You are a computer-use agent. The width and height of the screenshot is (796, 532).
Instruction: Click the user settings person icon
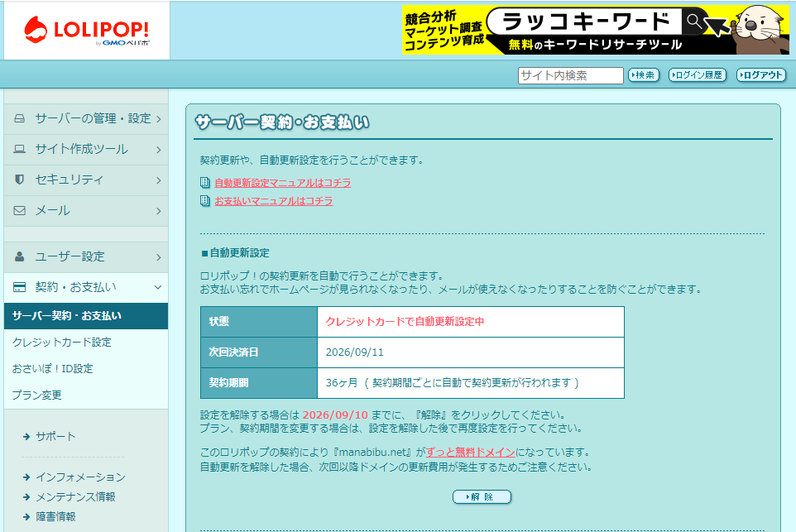[20, 256]
